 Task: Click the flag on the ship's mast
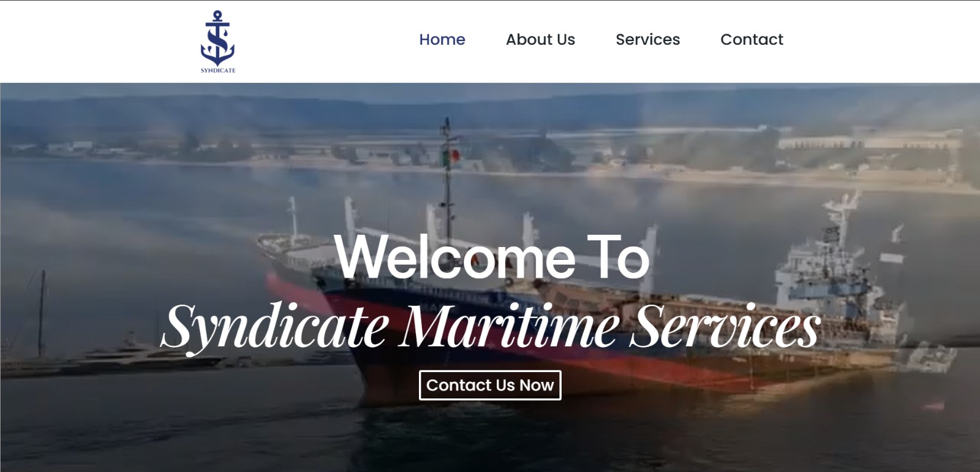[451, 158]
